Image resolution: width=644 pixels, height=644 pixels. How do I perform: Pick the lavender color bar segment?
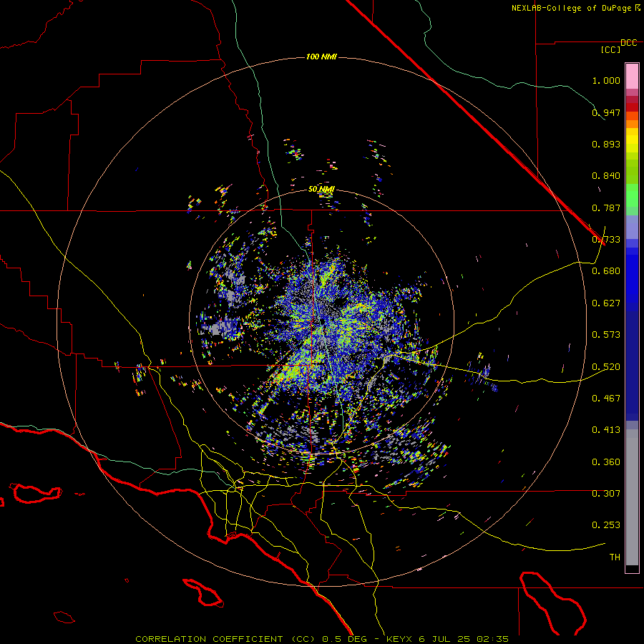point(632,227)
